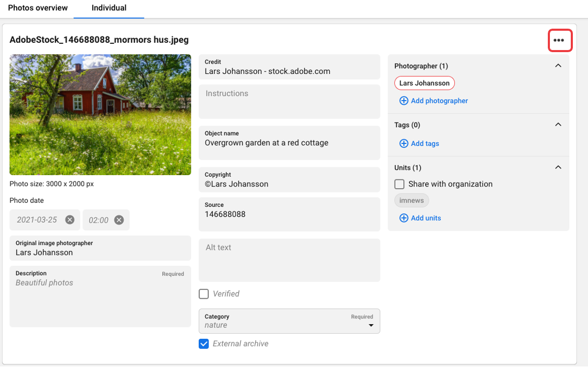This screenshot has height=368, width=588.
Task: Select the Lars Johansson photographer chip
Action: pos(424,83)
